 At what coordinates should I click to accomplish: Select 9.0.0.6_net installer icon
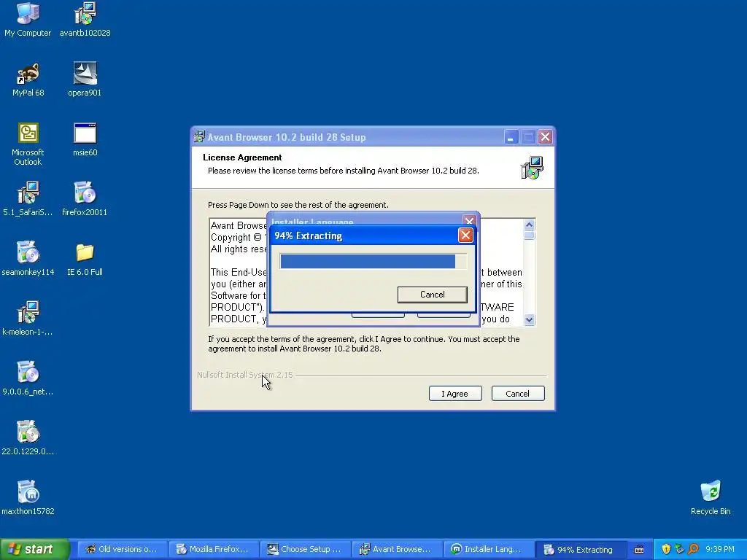pos(28,378)
